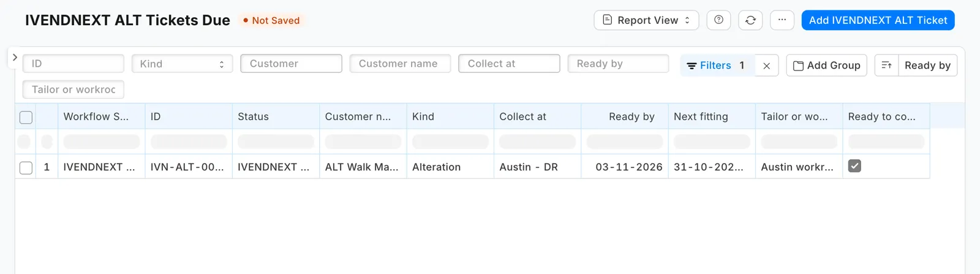Refresh the ticket list
The width and height of the screenshot is (980, 274).
(x=750, y=20)
